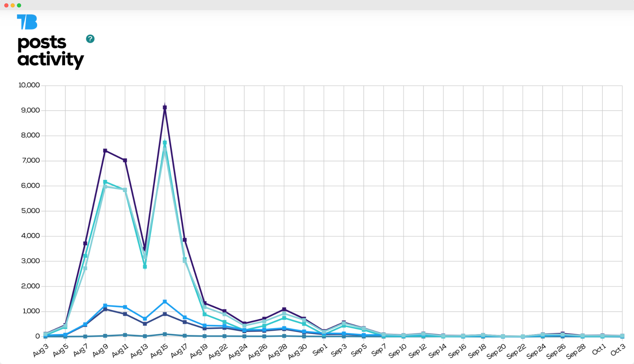The width and height of the screenshot is (634, 364).
Task: Click the x-axis label Sep 22
Action: click(517, 351)
